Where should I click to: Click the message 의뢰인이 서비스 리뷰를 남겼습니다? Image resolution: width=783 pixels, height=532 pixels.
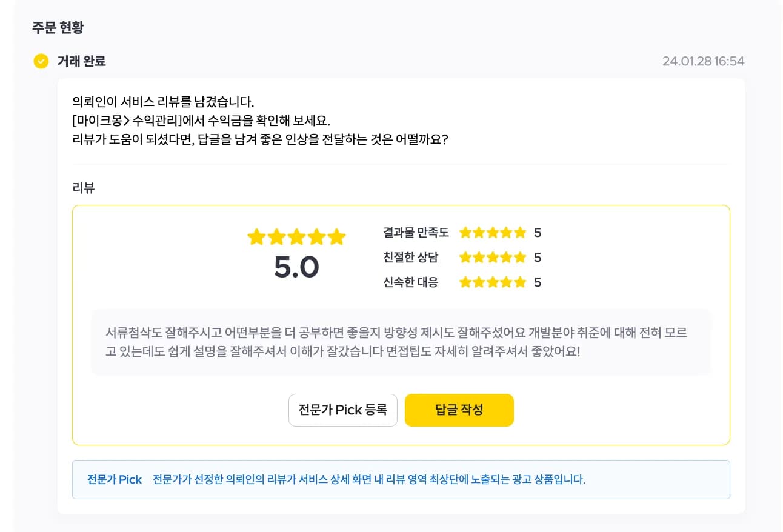(x=163, y=101)
